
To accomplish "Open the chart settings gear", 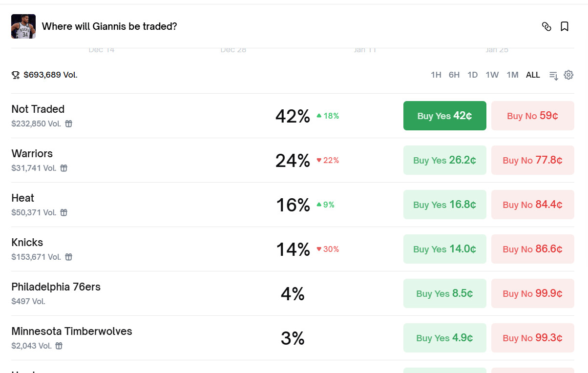I will 568,75.
